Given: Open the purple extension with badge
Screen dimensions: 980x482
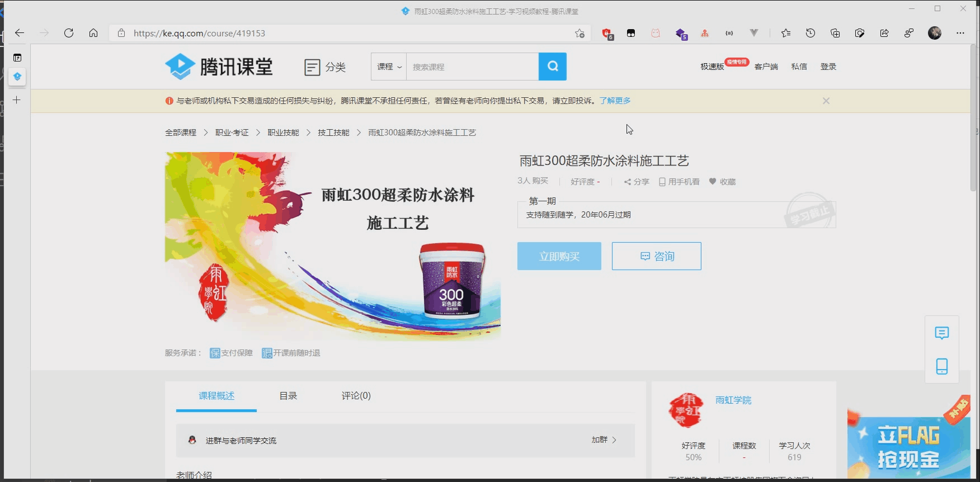Looking at the screenshot, I should coord(681,34).
